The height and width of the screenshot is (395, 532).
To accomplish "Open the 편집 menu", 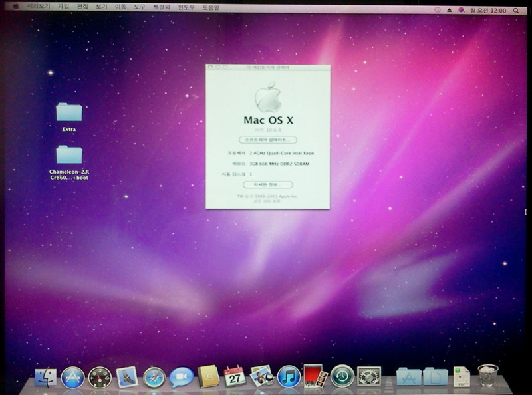I will [x=82, y=7].
